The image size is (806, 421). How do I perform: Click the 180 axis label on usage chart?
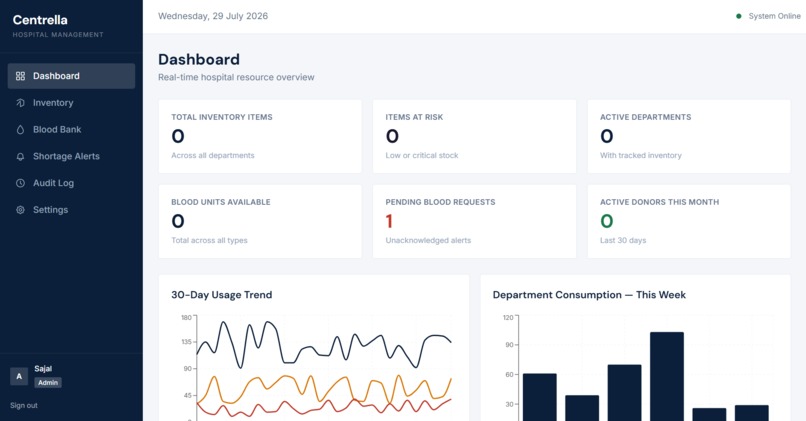[x=186, y=318]
